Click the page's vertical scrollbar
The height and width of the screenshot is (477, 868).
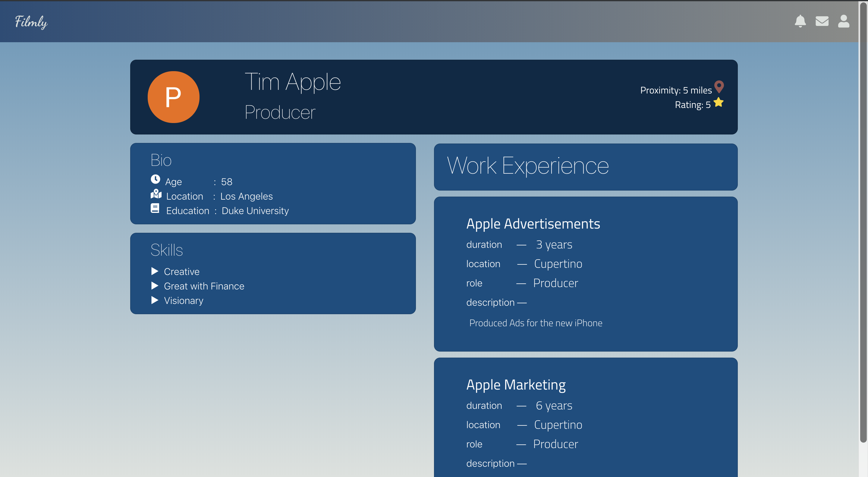pos(863,223)
